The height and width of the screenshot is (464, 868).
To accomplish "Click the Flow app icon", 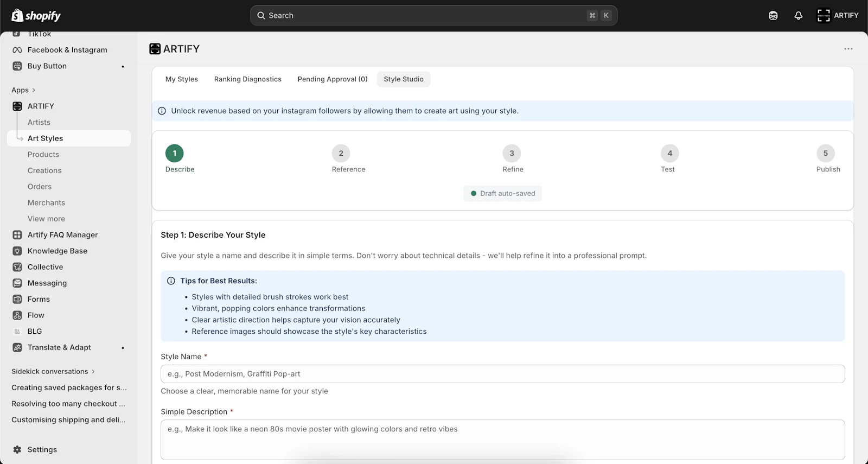I will tap(17, 315).
